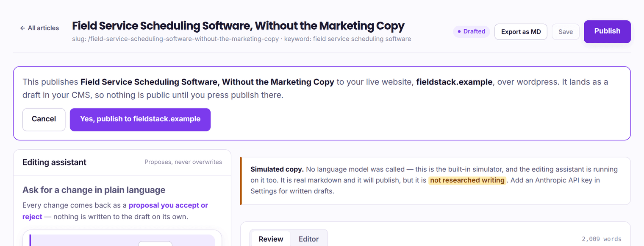Click the article title heading
This screenshot has width=644, height=246.
point(238,26)
